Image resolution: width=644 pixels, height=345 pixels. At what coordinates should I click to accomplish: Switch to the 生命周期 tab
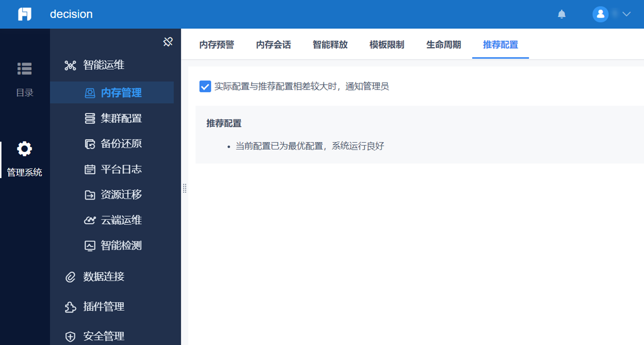tap(443, 45)
